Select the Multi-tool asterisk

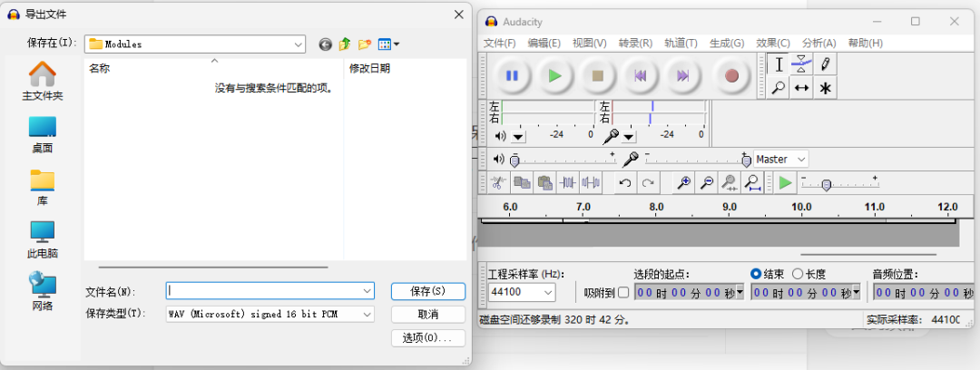pyautogui.click(x=825, y=87)
